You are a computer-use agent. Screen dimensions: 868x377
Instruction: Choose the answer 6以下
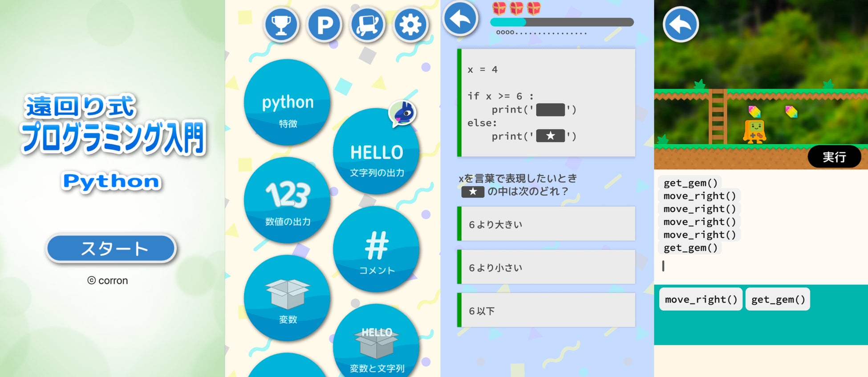546,310
